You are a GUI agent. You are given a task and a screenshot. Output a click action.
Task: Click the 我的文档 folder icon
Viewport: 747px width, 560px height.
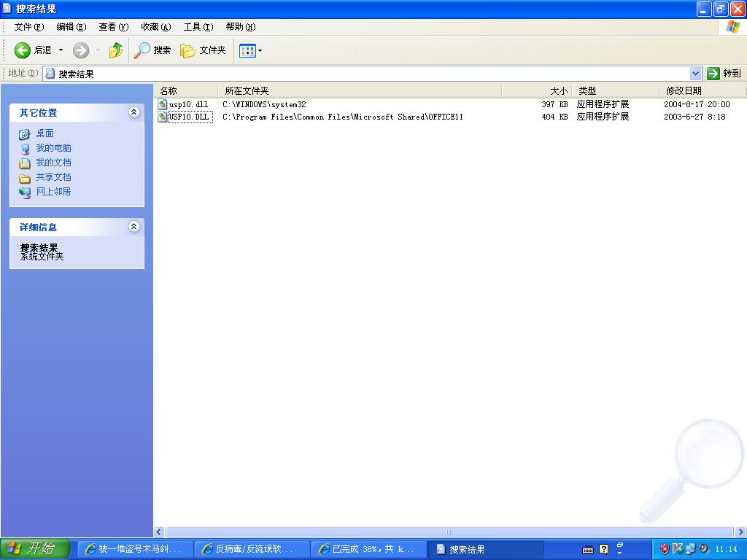24,163
